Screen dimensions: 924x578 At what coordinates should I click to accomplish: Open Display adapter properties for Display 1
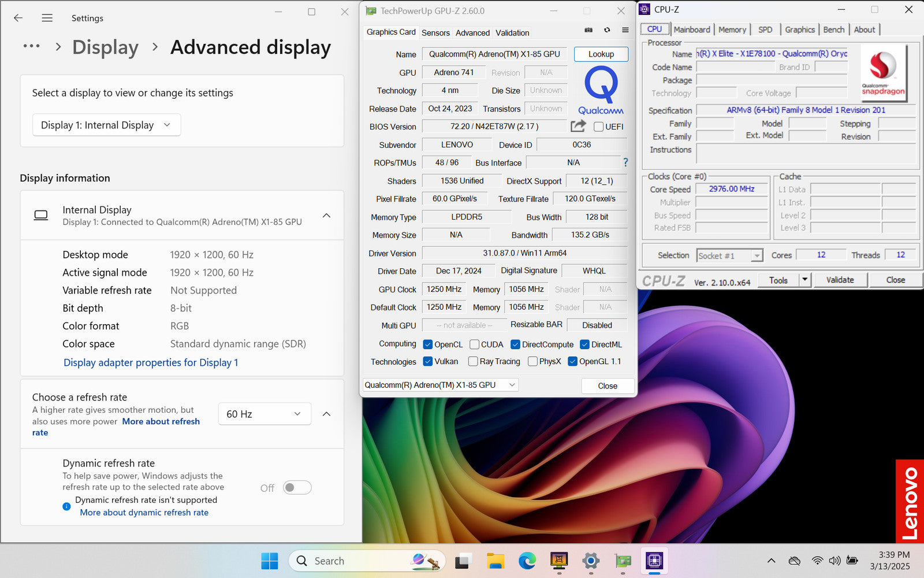point(151,362)
